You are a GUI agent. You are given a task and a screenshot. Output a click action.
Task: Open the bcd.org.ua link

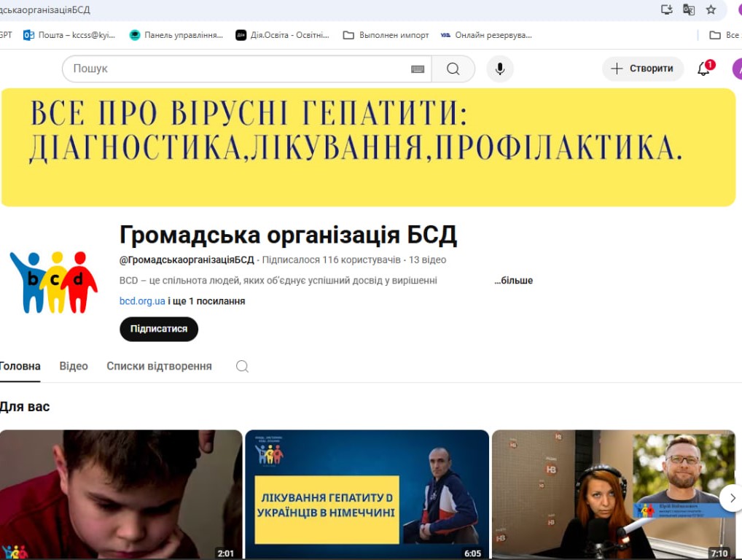pos(142,301)
